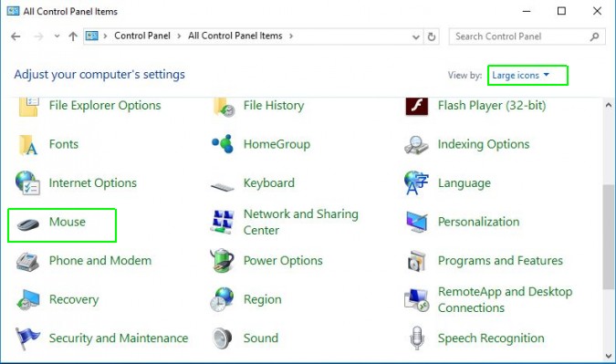This screenshot has height=364, width=616.
Task: Maximize the All Control Panel Items window
Action: (x=561, y=11)
